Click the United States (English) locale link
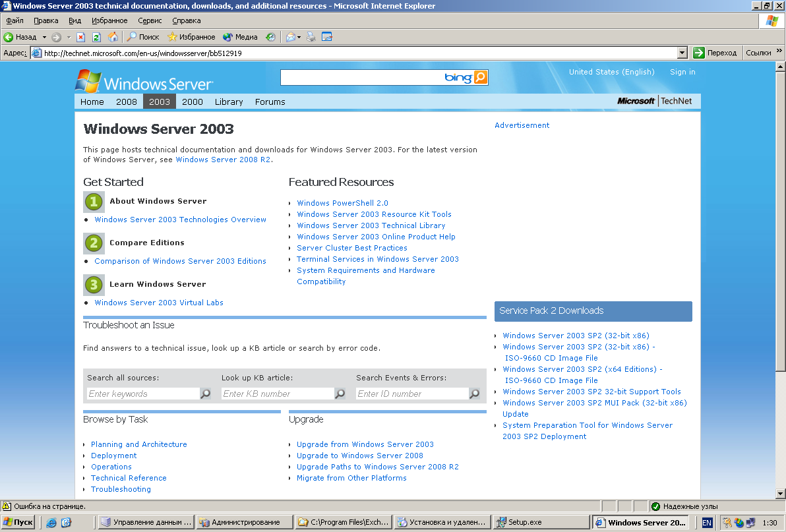Viewport: 786px width, 532px height. 611,72
